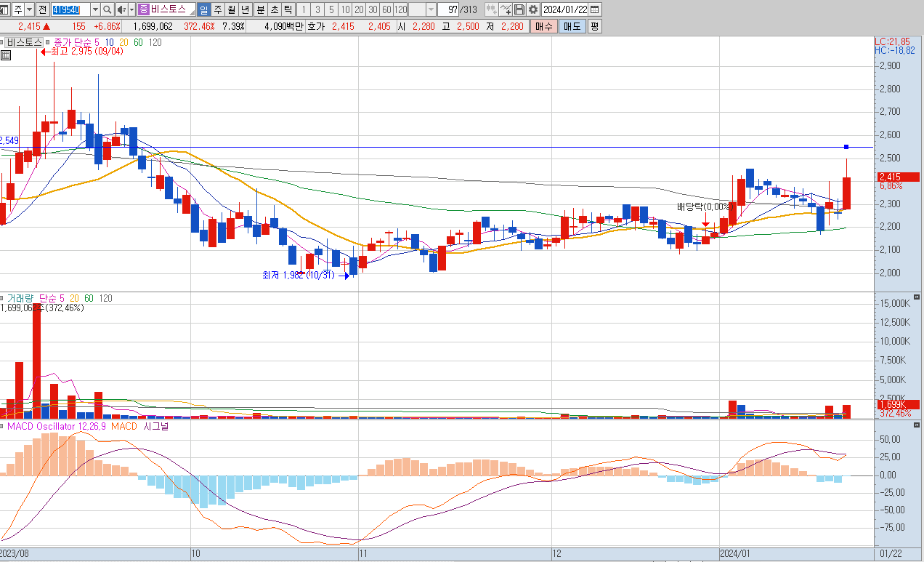Choose the 120 interval button
Viewport: 924px width, 562px height.
pos(400,9)
